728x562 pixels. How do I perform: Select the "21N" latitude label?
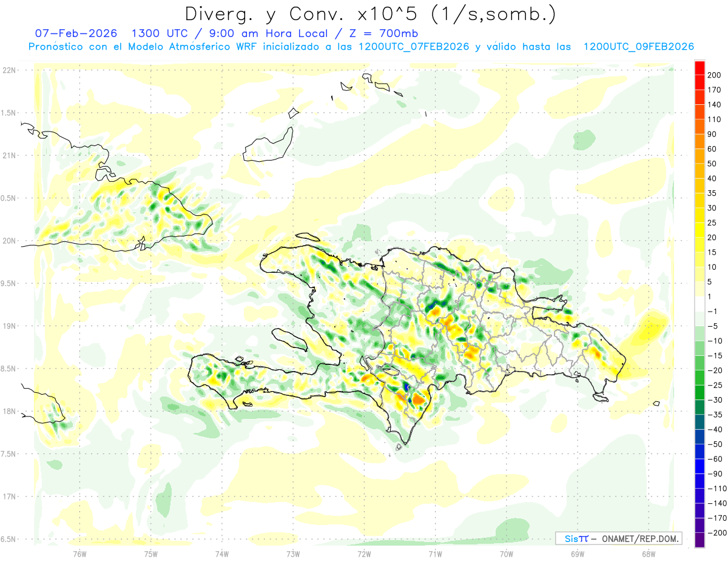pos(9,156)
